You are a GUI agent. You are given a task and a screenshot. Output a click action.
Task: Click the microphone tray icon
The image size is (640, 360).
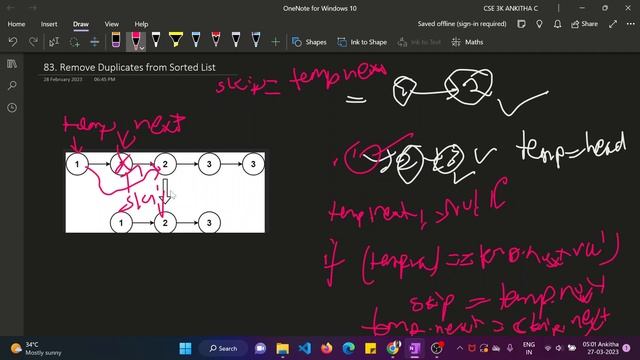(510, 348)
